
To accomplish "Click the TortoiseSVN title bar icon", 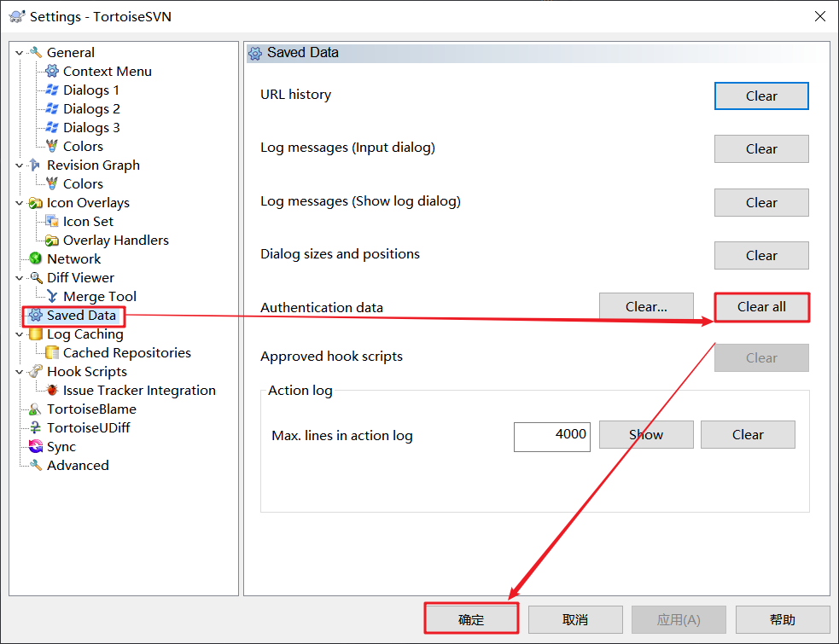I will (16, 16).
